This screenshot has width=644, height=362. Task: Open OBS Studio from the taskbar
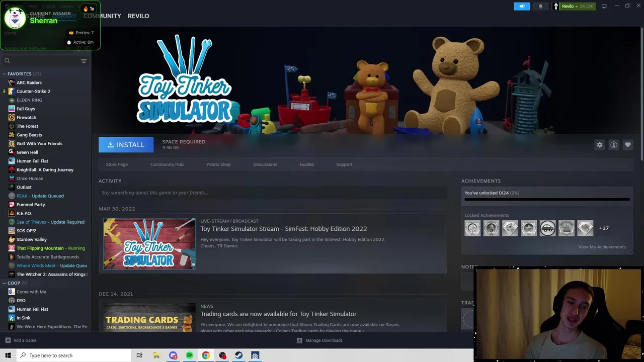point(222,355)
